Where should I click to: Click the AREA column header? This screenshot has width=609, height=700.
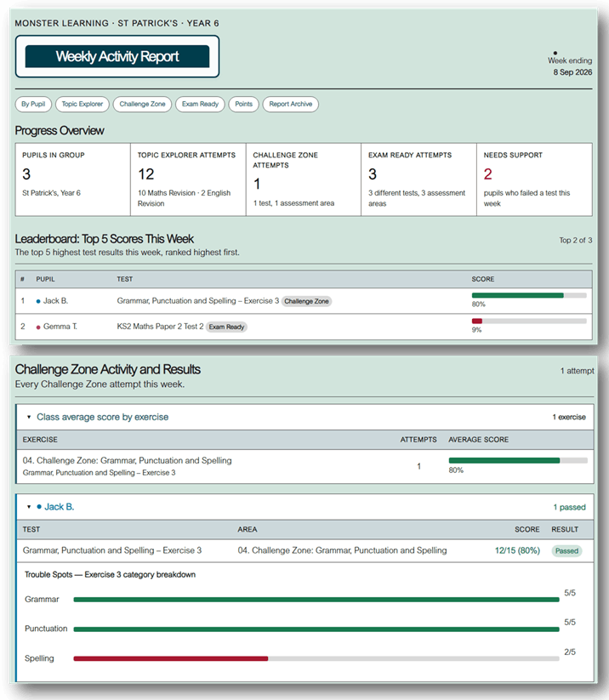248,529
